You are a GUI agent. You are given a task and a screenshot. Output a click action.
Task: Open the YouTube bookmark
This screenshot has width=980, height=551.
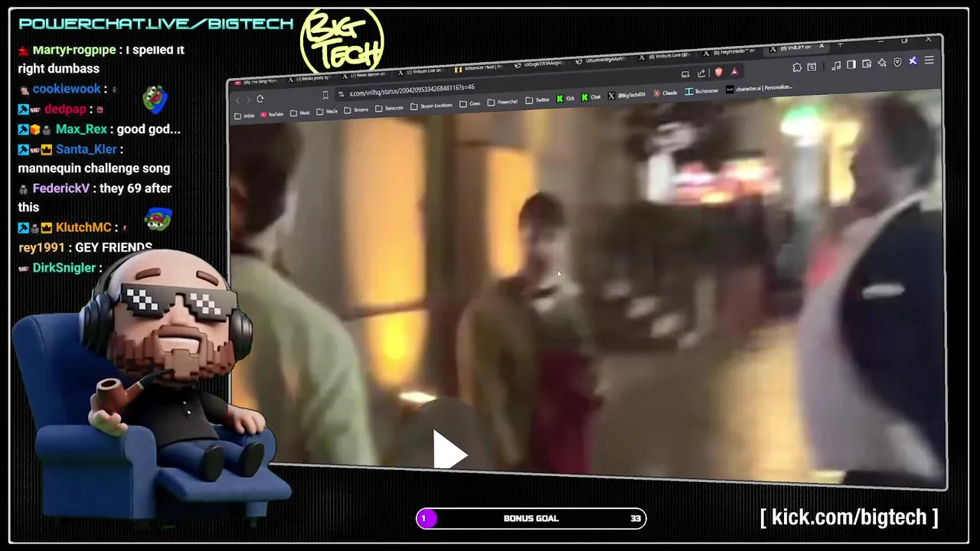pos(272,114)
